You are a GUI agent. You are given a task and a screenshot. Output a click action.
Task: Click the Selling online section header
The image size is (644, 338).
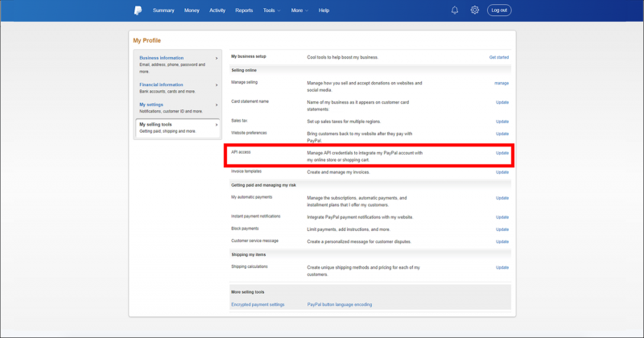(x=244, y=70)
